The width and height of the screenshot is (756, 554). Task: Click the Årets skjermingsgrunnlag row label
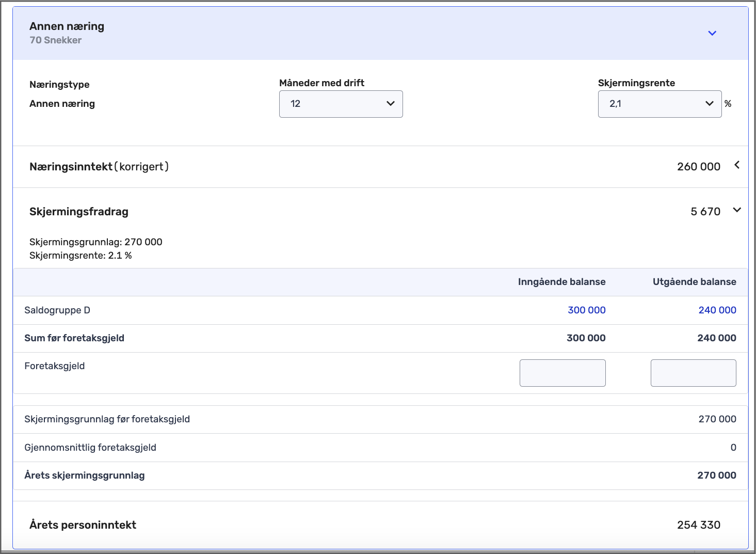tap(84, 476)
